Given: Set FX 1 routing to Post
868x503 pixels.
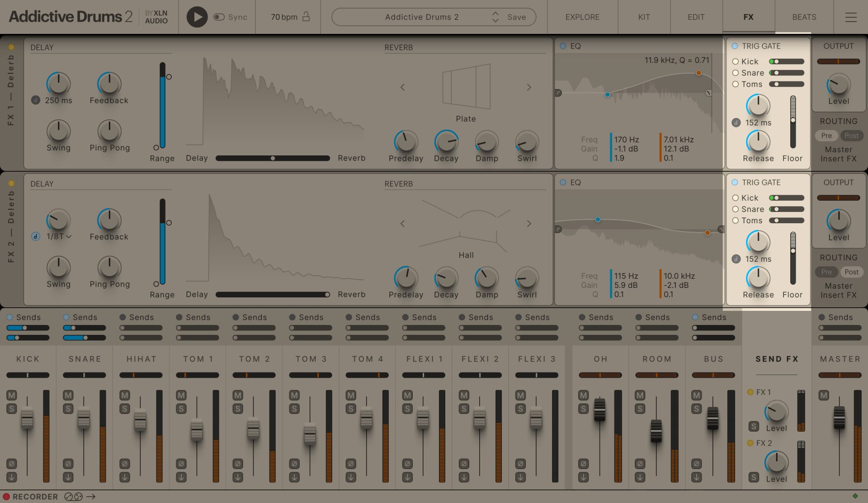Looking at the screenshot, I should tap(851, 136).
